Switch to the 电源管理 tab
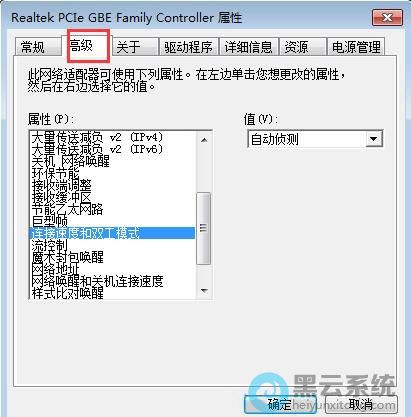 click(356, 47)
